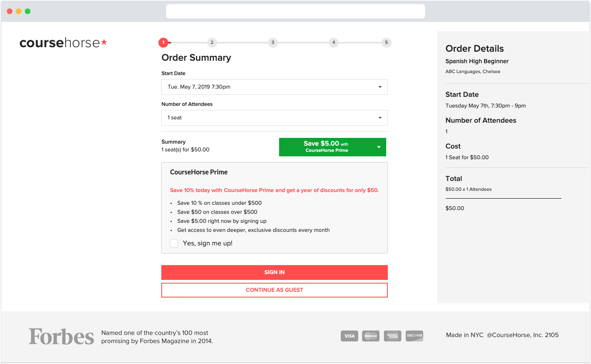
Task: Click the red star in CourseHorse logo
Action: 104,42
